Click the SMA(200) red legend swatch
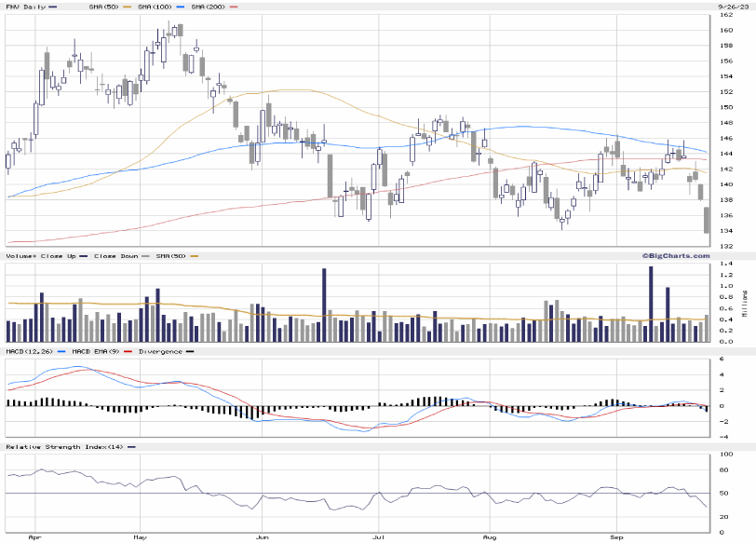Image resolution: width=756 pixels, height=543 pixels. pos(234,7)
